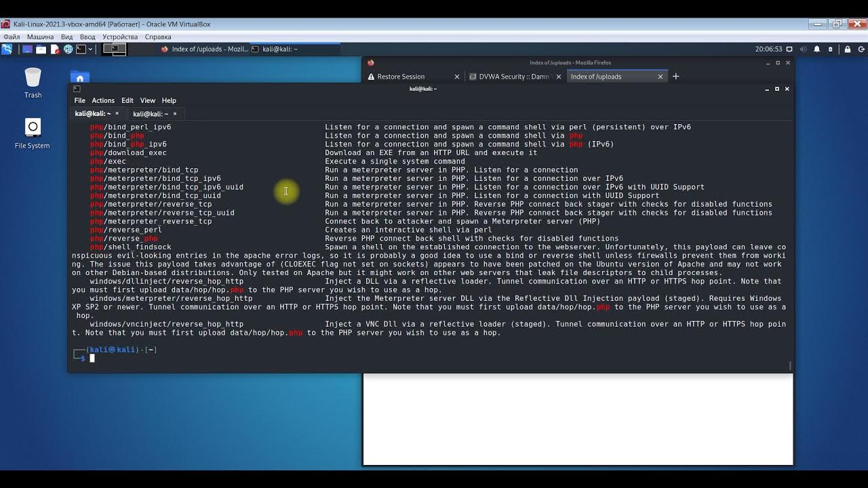Open the Home folder desktop icon
868x488 pixels.
click(x=79, y=77)
